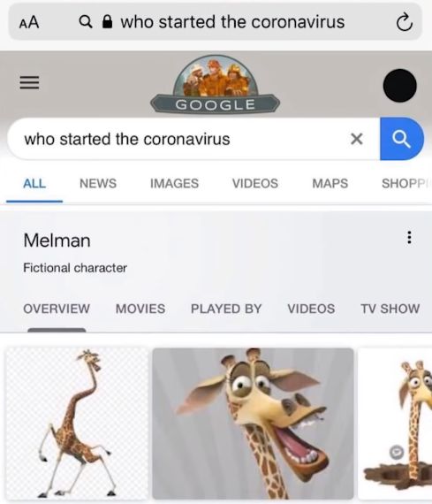Tap the blue magnifier search button
Viewport: 432px width, 504px height.
[x=401, y=139]
